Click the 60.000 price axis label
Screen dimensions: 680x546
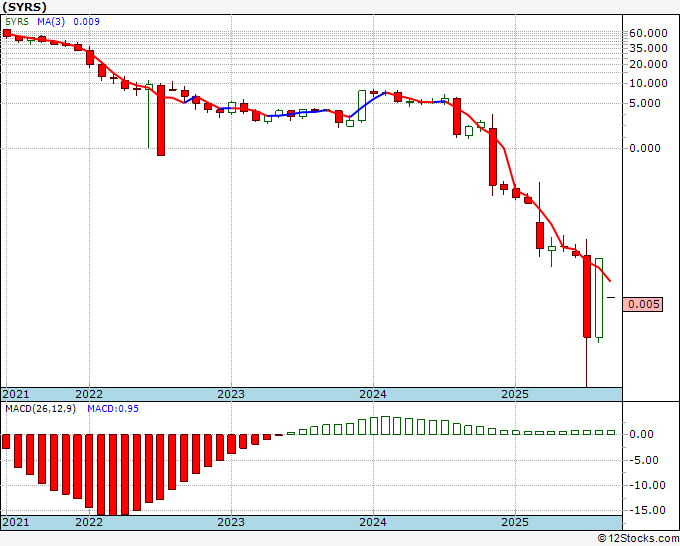pyautogui.click(x=648, y=33)
